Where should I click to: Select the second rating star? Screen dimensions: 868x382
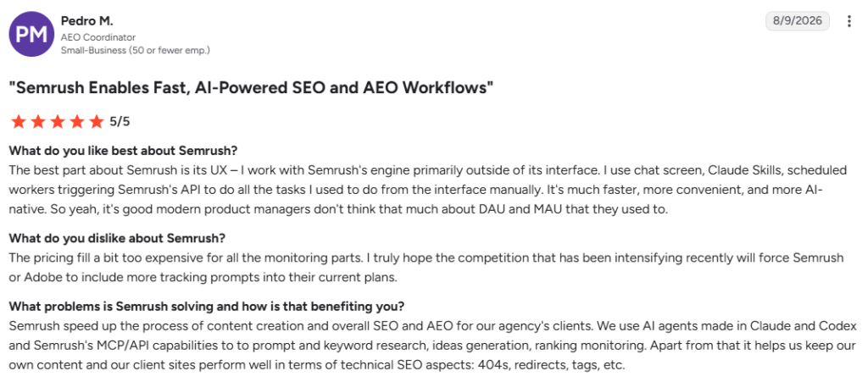[x=37, y=122]
